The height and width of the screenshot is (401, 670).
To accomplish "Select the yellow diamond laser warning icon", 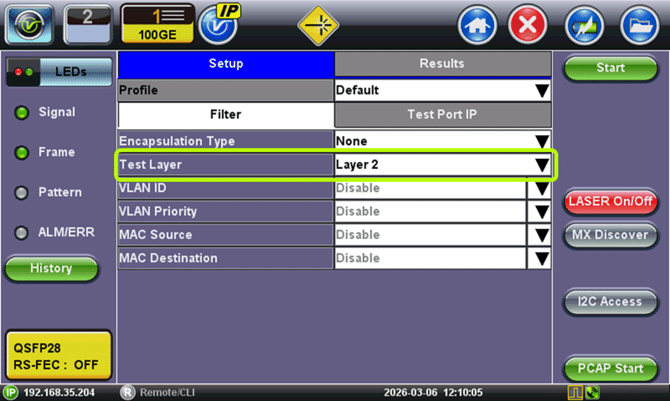I will click(319, 24).
